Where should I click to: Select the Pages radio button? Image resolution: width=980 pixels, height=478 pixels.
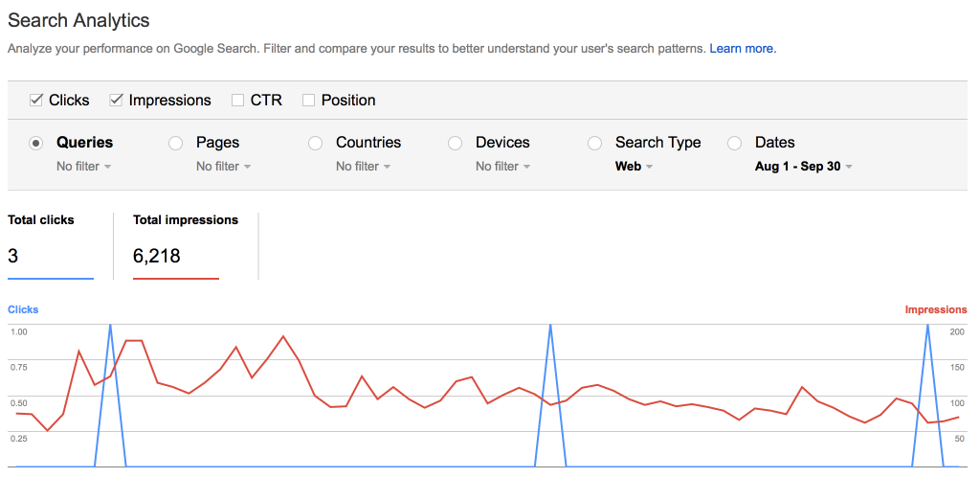point(176,144)
